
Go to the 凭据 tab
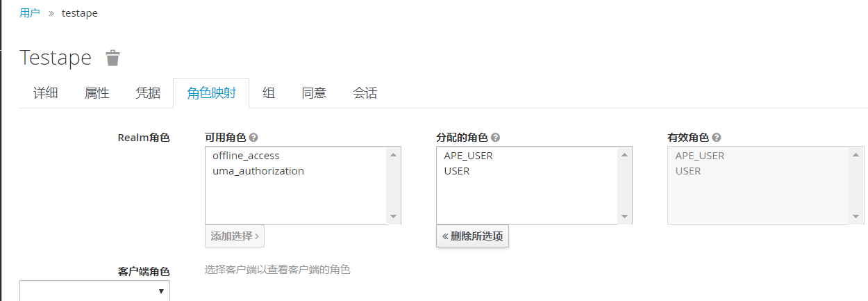[148, 93]
